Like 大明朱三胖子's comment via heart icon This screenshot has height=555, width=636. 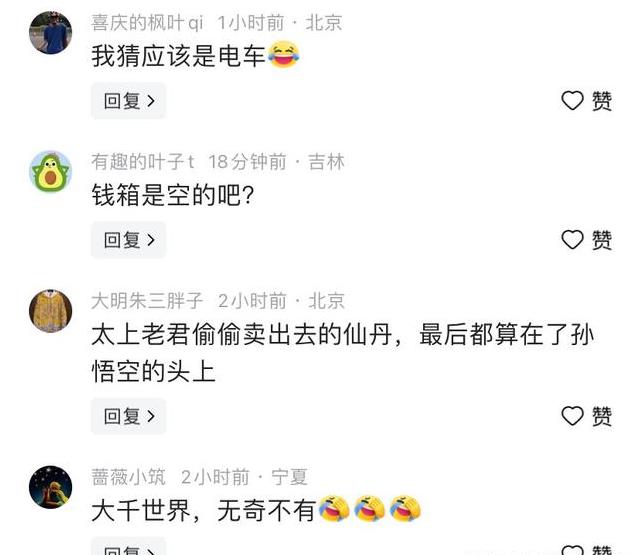tap(572, 416)
